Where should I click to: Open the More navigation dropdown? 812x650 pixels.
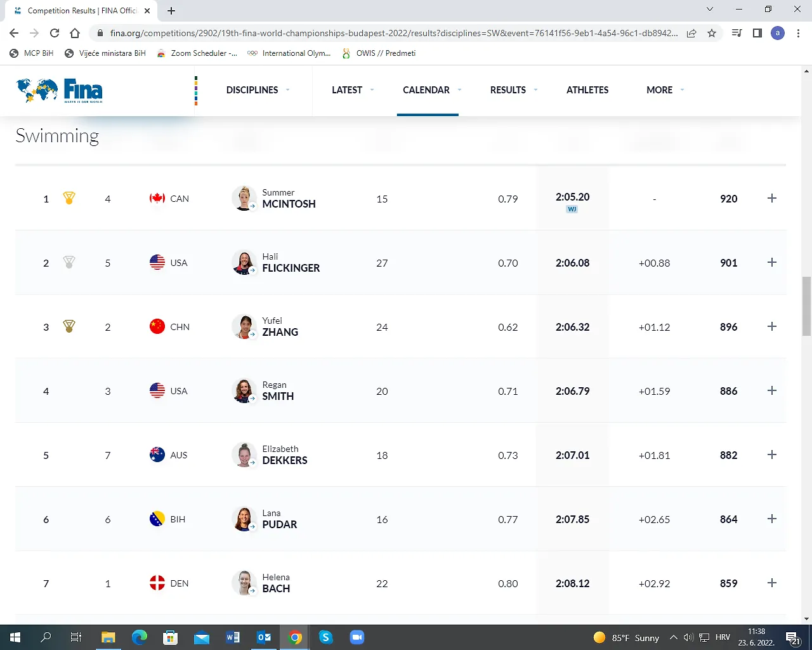pos(665,90)
